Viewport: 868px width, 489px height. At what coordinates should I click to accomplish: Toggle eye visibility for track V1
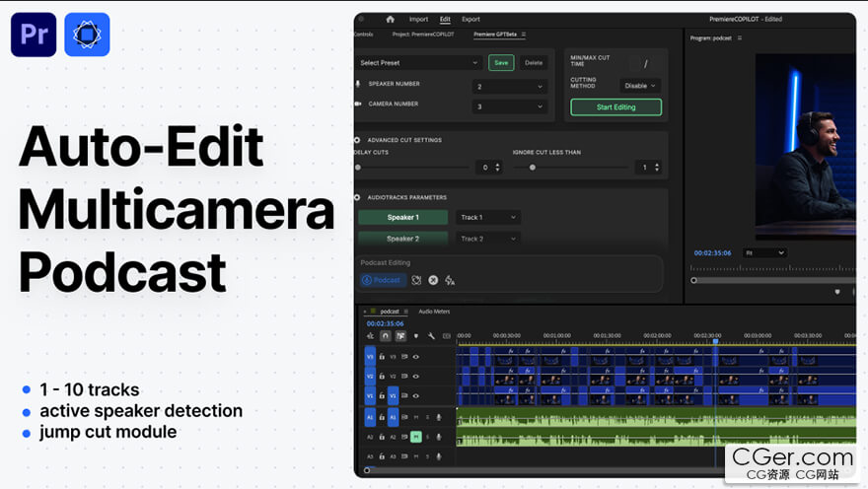(x=416, y=396)
